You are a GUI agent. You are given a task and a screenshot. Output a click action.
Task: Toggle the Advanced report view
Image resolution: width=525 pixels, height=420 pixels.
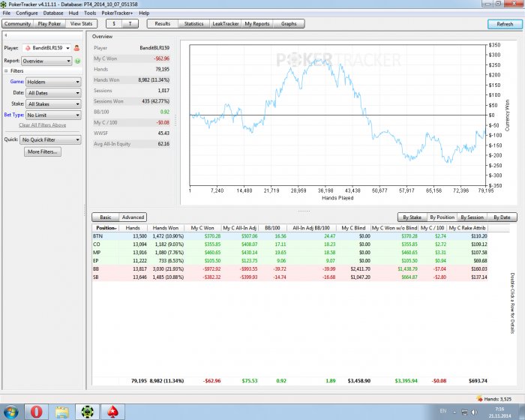133,217
